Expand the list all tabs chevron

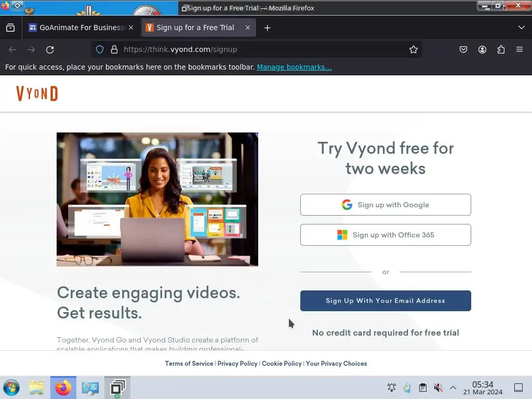(522, 28)
